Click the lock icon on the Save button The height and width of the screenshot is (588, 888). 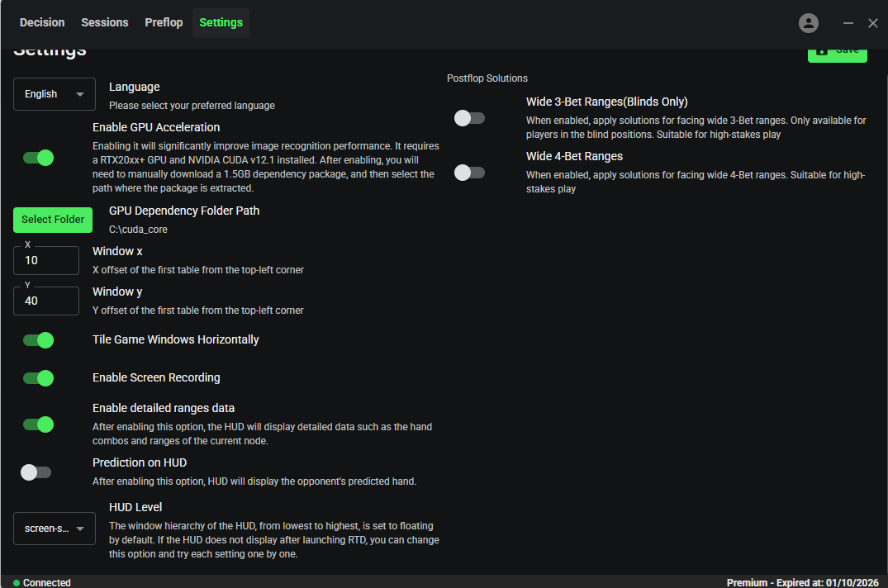pyautogui.click(x=824, y=50)
